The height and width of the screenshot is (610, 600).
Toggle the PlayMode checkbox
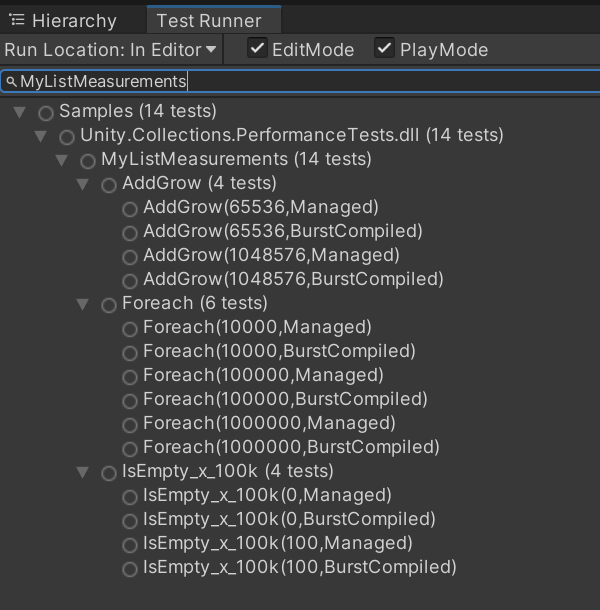pos(384,48)
